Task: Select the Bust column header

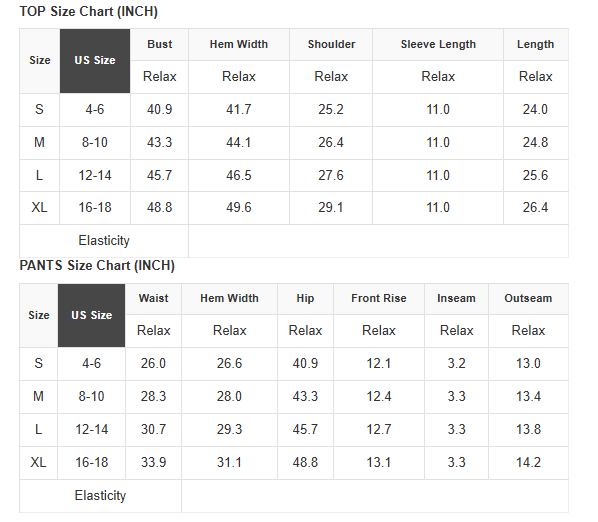Action: (159, 44)
